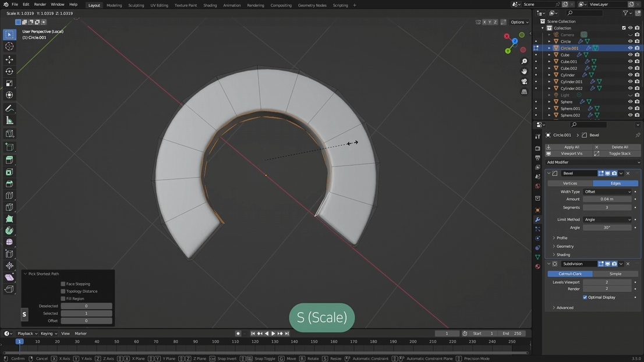
Task: Open the Playback dropdown in timeline
Action: tap(27, 333)
